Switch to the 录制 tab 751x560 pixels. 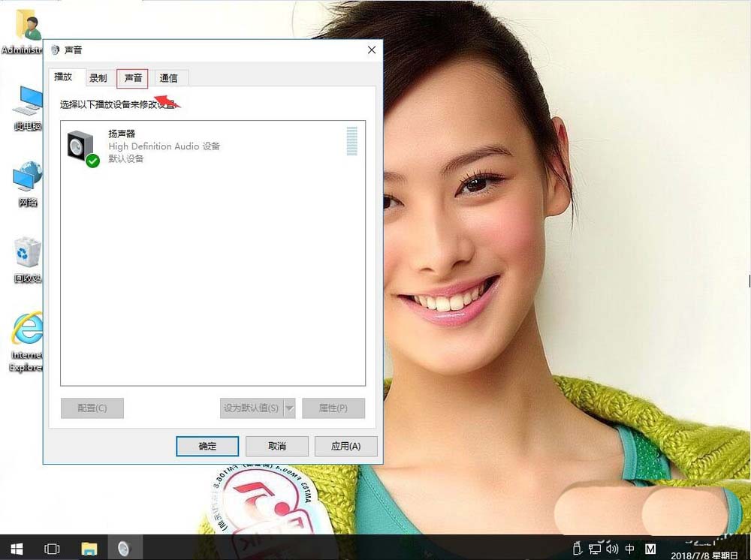point(98,77)
